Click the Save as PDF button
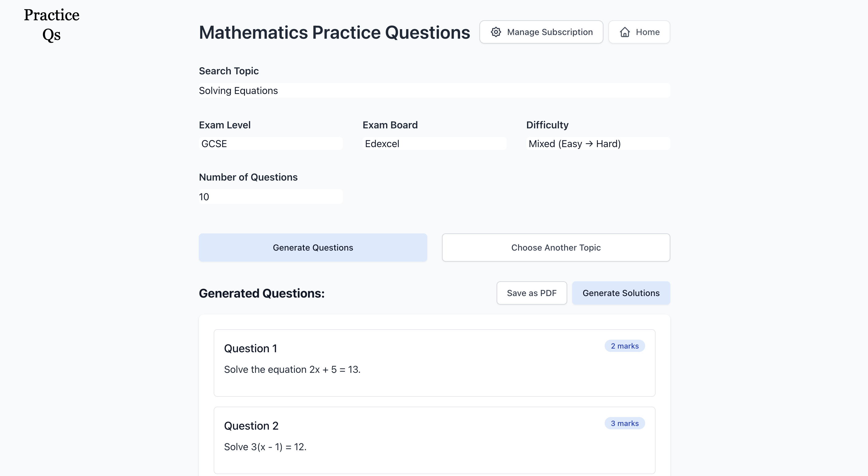Viewport: 868px width, 476px height. [x=531, y=293]
